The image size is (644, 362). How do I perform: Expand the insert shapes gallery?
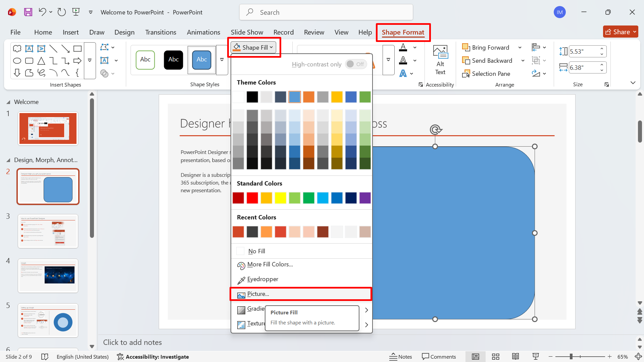[90, 60]
